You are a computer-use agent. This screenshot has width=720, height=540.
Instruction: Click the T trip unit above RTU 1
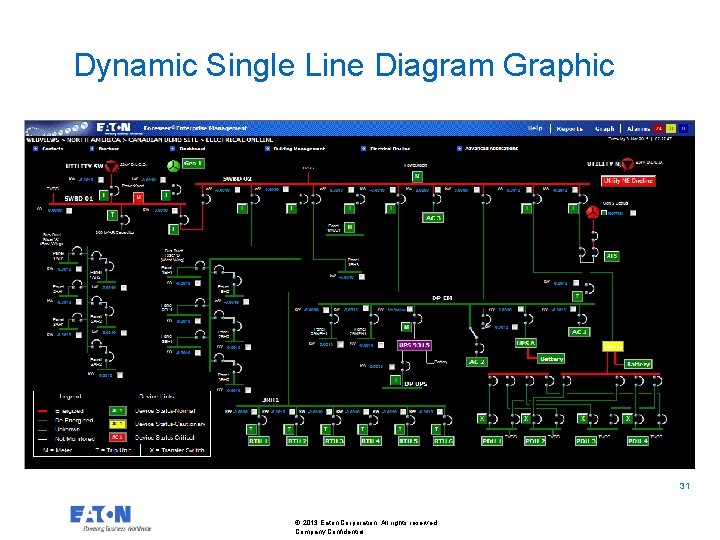coord(251,429)
